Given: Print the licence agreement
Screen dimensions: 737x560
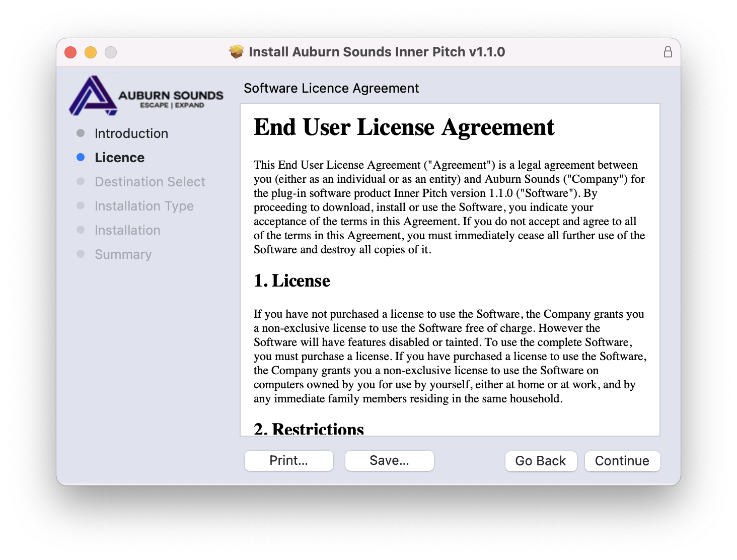Looking at the screenshot, I should pyautogui.click(x=289, y=461).
